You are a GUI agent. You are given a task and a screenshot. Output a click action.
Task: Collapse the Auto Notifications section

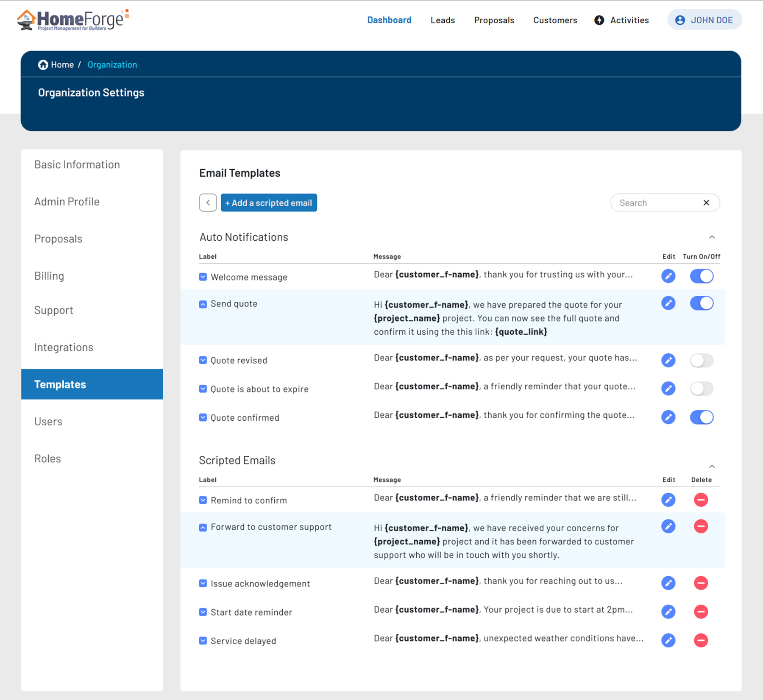712,237
